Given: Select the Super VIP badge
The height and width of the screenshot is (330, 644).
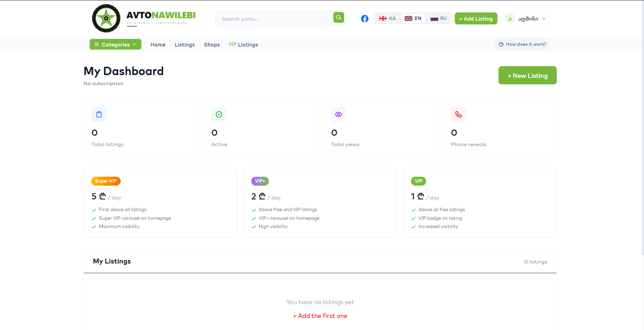Looking at the screenshot, I should coord(106,181).
